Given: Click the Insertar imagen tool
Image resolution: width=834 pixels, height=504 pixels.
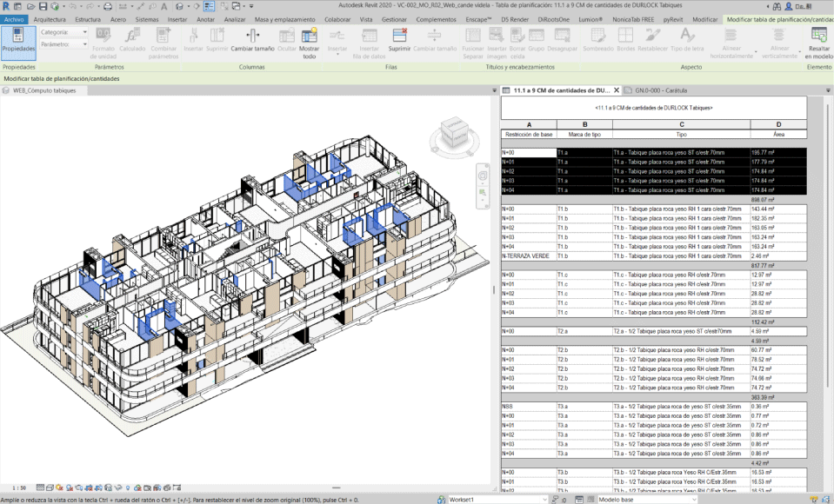Looking at the screenshot, I should 497,43.
